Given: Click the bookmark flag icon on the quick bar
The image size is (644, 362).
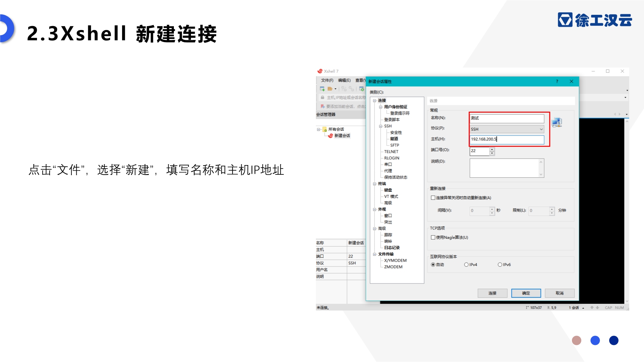Looking at the screenshot, I should tap(322, 106).
